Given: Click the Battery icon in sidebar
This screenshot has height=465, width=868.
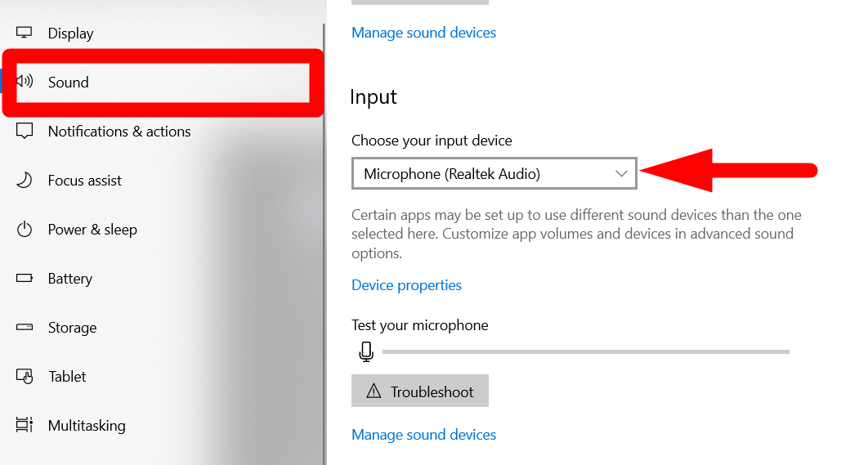Looking at the screenshot, I should [25, 278].
